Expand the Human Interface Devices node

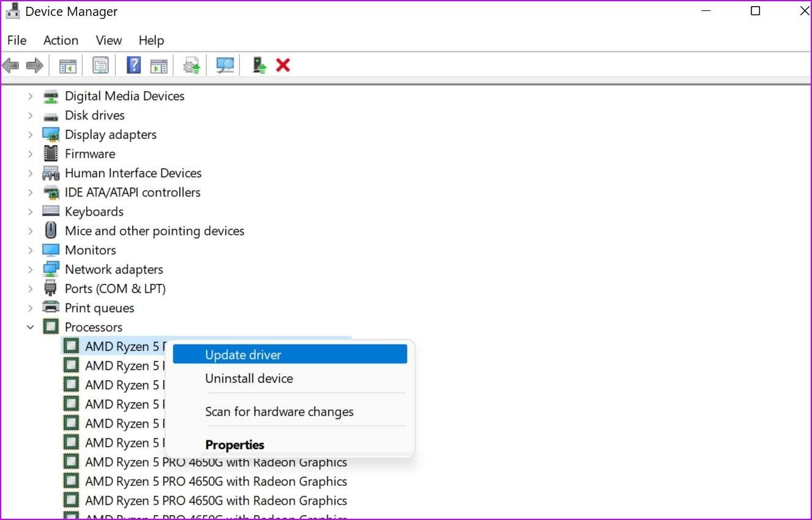(x=30, y=173)
